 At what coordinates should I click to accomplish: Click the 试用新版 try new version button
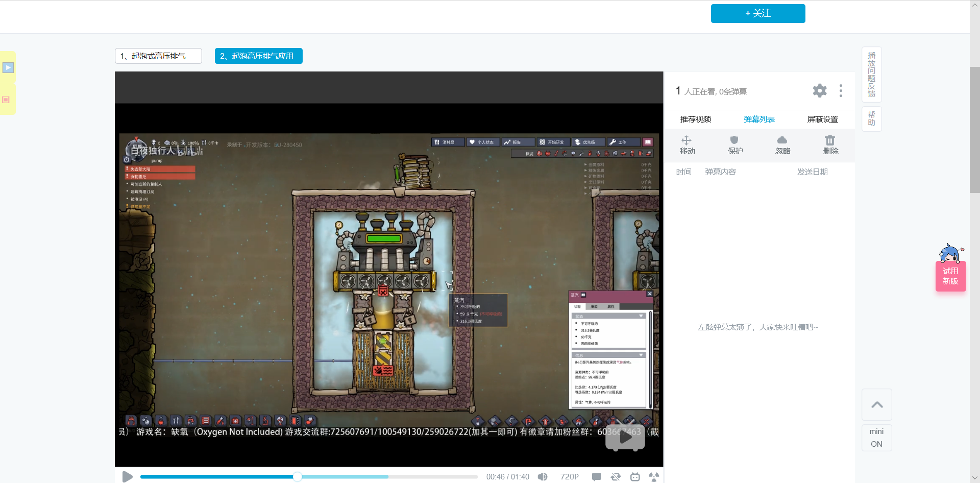point(950,276)
